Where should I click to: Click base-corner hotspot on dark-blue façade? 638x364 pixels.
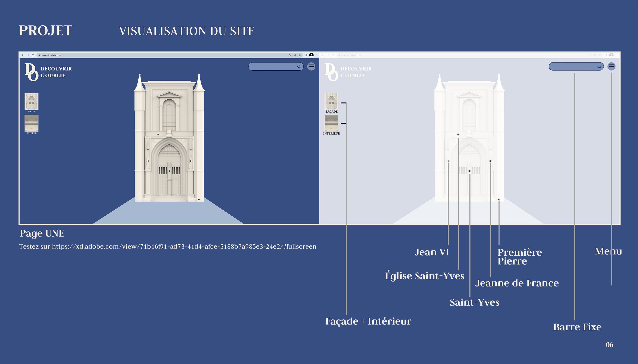point(199,200)
